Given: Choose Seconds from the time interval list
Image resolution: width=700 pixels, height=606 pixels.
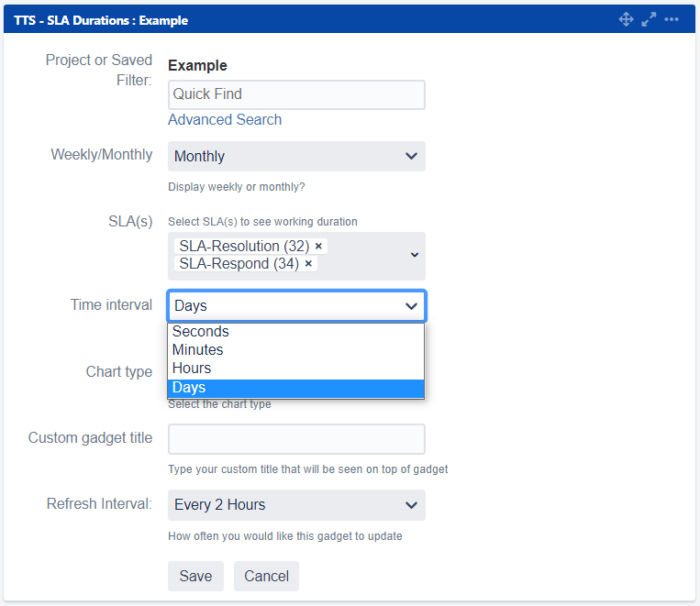Looking at the screenshot, I should click(295, 332).
